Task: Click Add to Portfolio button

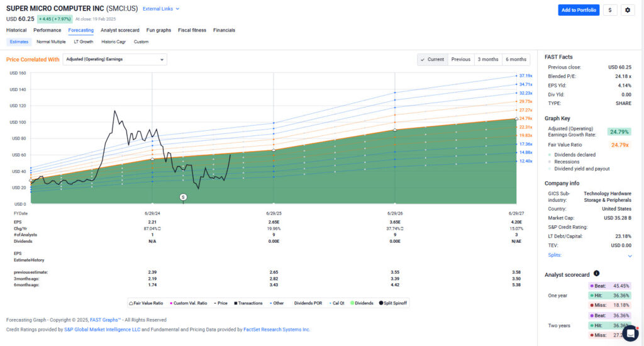Action: point(579,10)
